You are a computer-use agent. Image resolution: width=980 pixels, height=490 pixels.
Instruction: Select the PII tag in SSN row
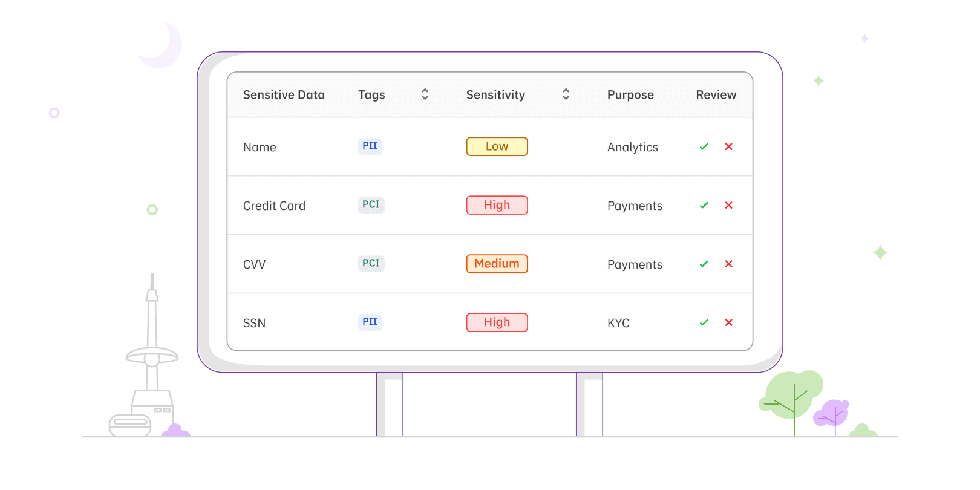(370, 322)
